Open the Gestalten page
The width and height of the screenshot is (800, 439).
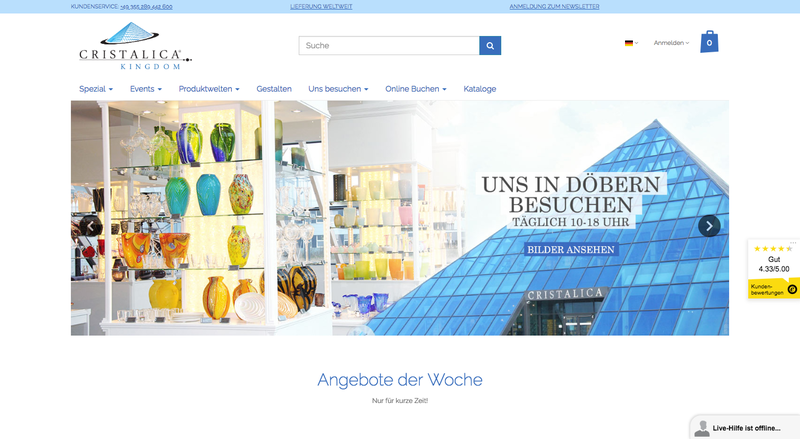tap(274, 89)
